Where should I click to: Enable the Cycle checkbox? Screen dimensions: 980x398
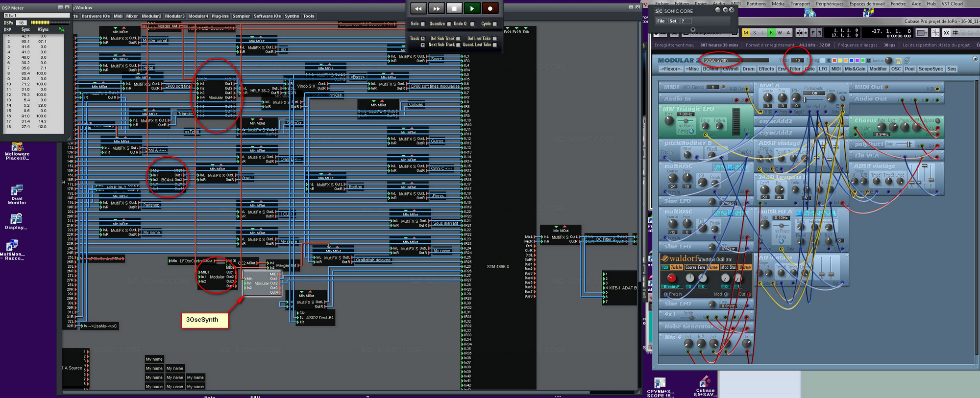click(495, 24)
